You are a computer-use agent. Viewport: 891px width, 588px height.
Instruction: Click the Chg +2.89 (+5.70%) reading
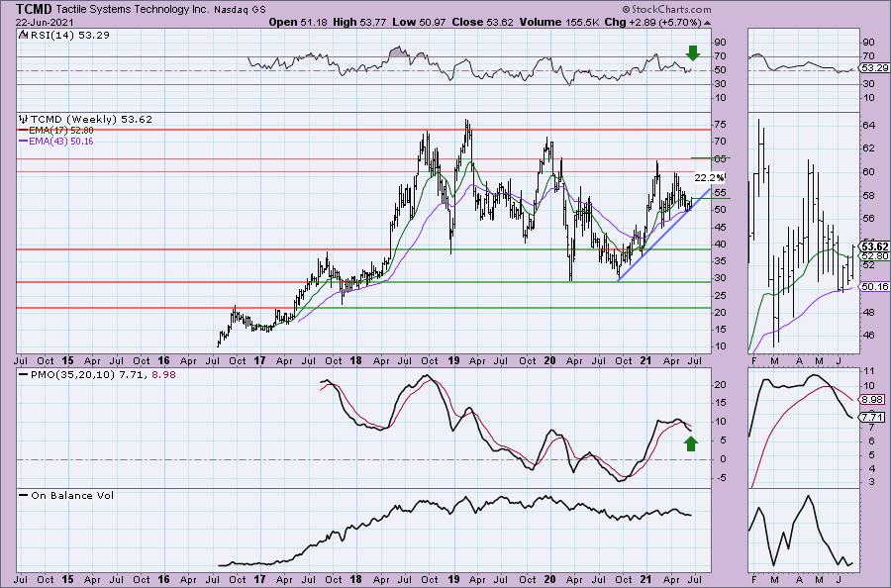pos(653,22)
